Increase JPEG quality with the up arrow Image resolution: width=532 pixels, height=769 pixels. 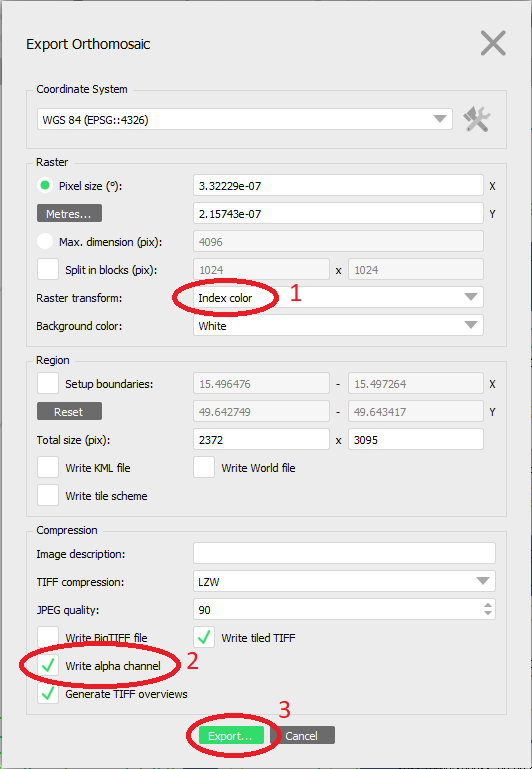pyautogui.click(x=487, y=606)
